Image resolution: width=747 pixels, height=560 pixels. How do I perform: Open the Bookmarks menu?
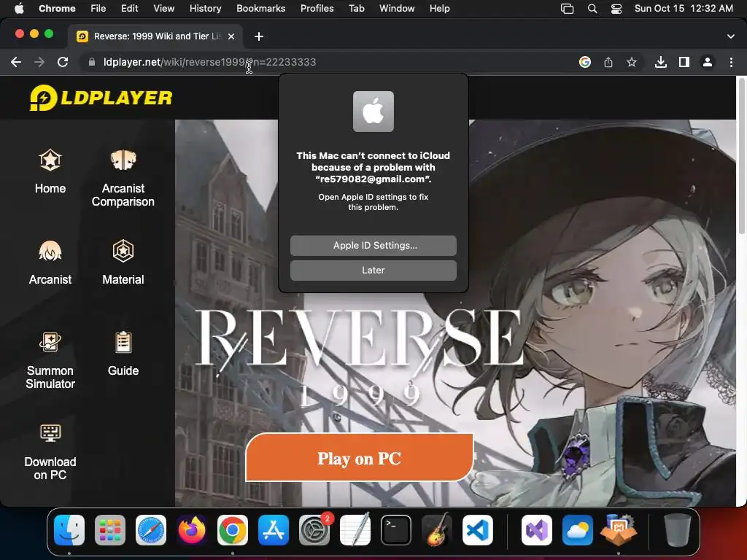pyautogui.click(x=261, y=9)
